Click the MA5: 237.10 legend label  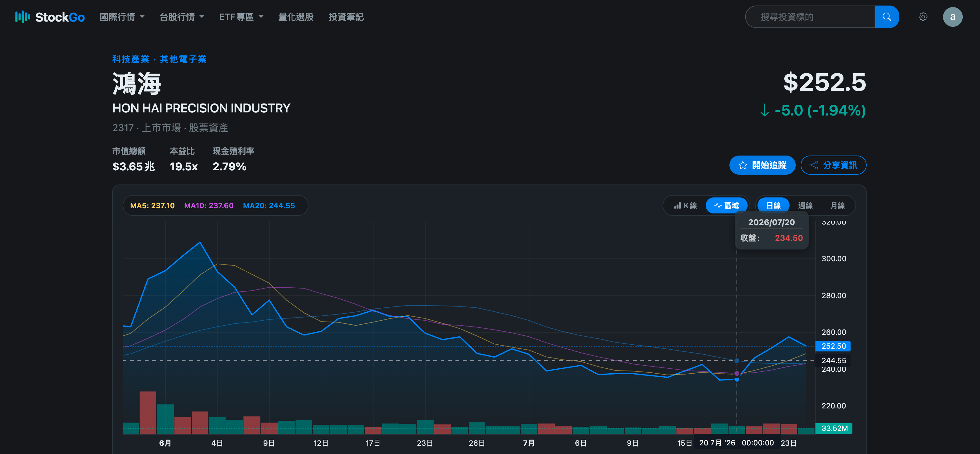[152, 206]
